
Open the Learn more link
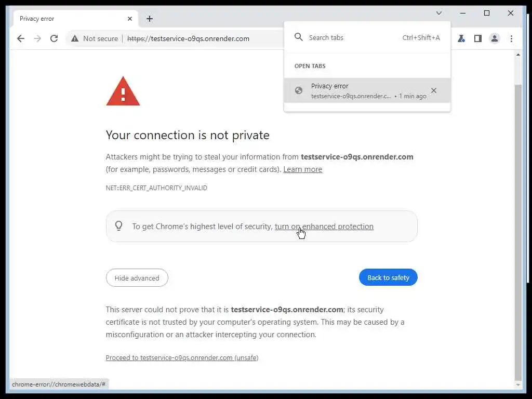click(x=302, y=169)
